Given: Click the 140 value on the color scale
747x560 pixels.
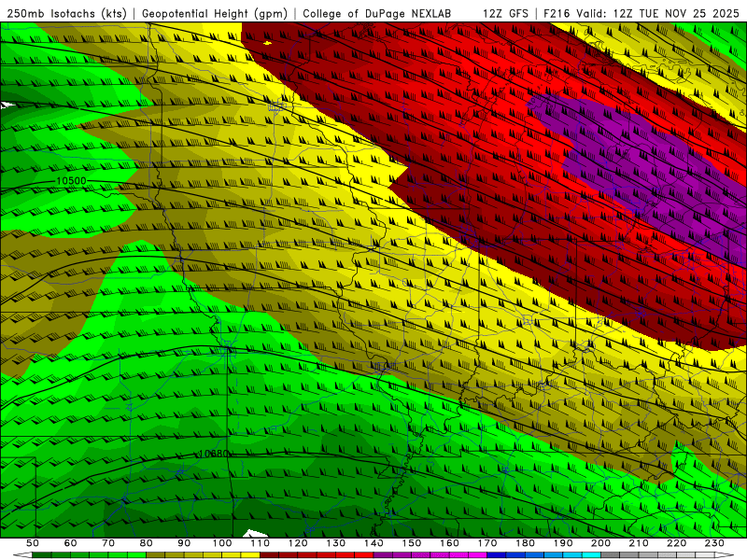Looking at the screenshot, I should click(x=373, y=543).
